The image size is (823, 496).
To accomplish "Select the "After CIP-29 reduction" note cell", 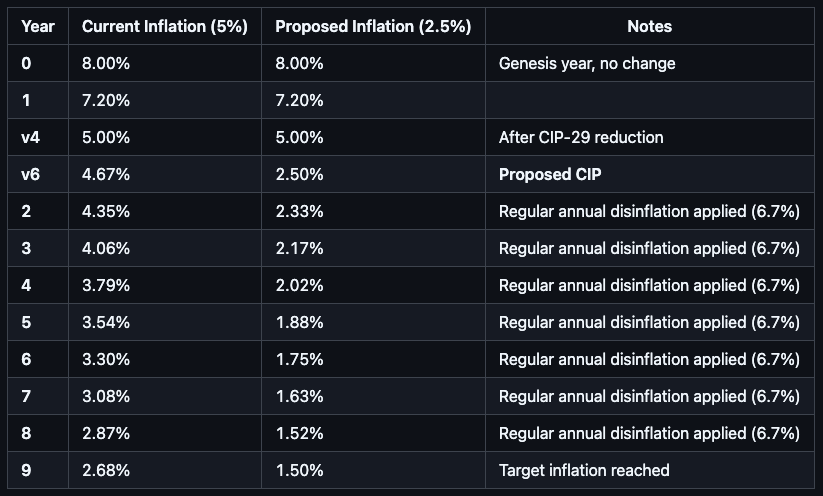I will coord(581,138).
